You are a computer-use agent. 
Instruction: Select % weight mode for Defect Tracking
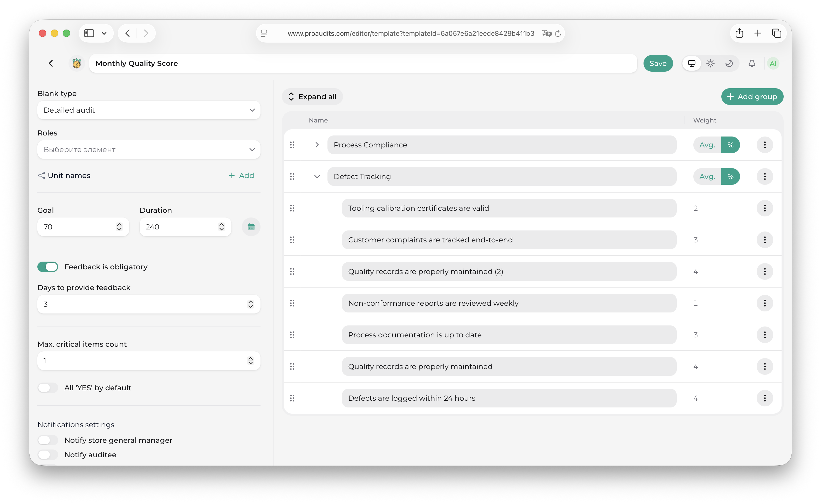click(x=730, y=176)
